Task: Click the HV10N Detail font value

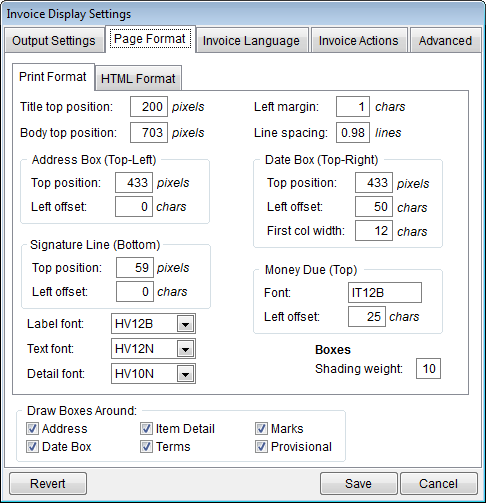Action: pyautogui.click(x=134, y=374)
